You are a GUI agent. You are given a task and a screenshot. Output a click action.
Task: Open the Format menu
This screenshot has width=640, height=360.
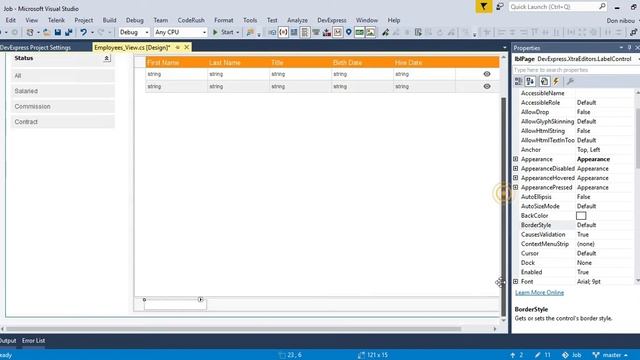[x=224, y=20]
